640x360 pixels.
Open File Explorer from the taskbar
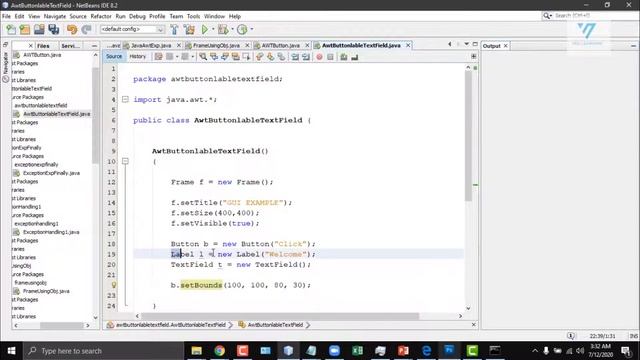click(196, 351)
